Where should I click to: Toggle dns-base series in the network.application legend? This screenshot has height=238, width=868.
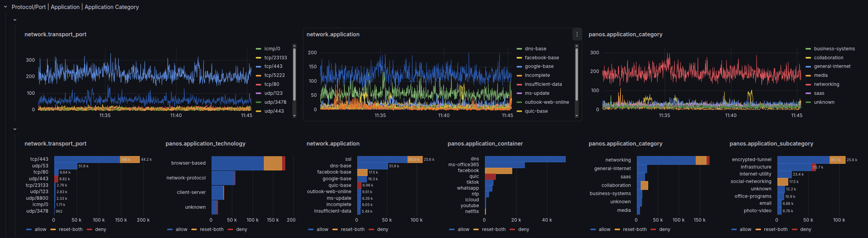[535, 49]
